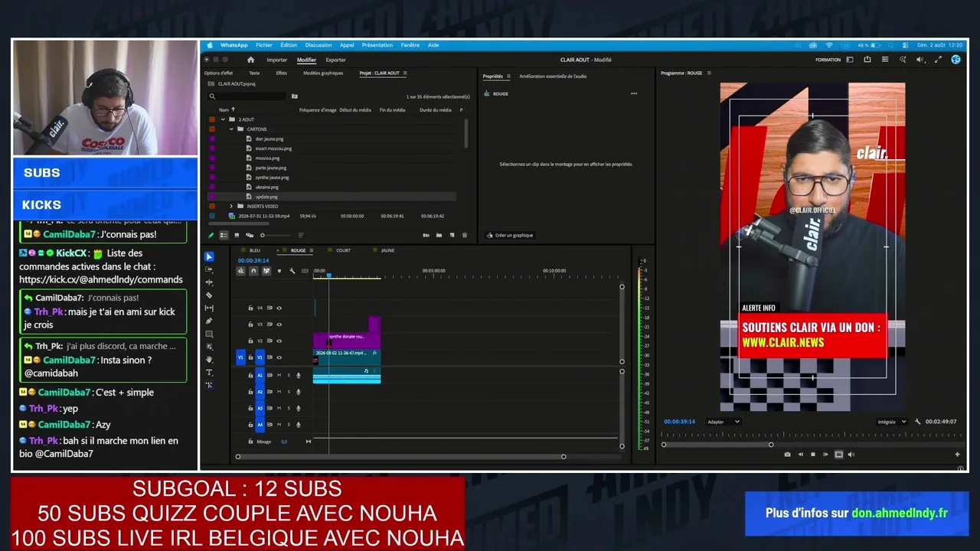This screenshot has width=980, height=551.
Task: Click the Program monitor scrubber end handle
Action: pyautogui.click(x=771, y=445)
